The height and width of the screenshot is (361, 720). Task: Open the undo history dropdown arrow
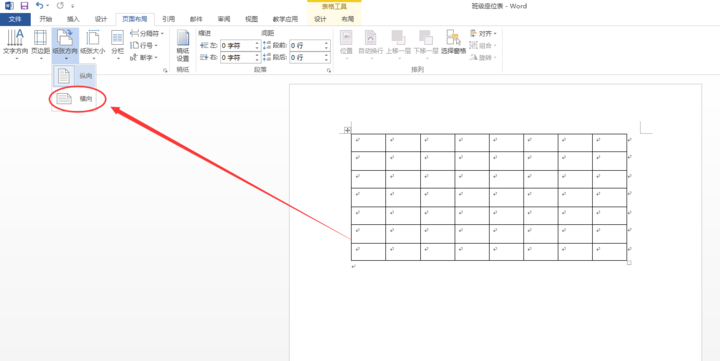(48, 6)
